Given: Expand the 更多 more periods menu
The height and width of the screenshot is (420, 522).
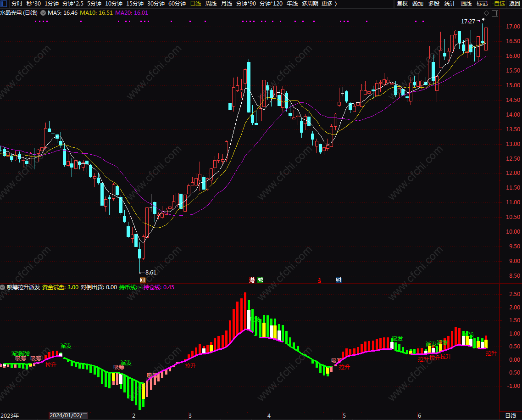Looking at the screenshot, I should pyautogui.click(x=329, y=4).
